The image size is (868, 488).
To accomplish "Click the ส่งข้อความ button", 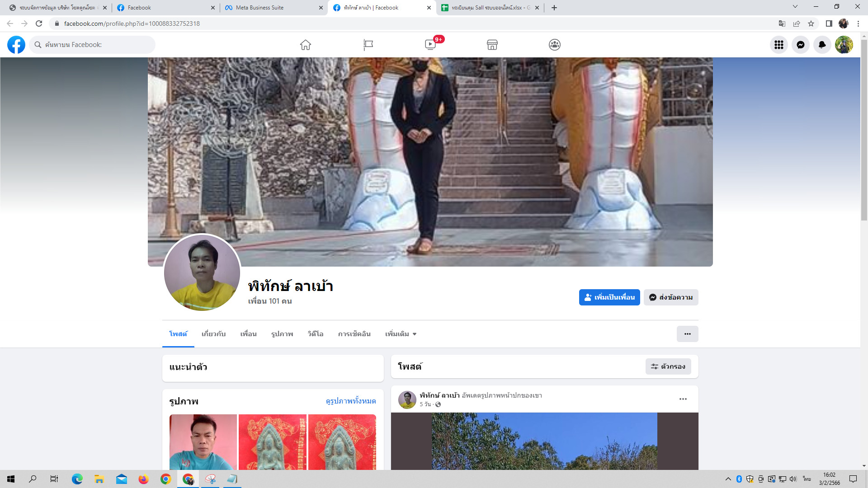I will (x=671, y=297).
